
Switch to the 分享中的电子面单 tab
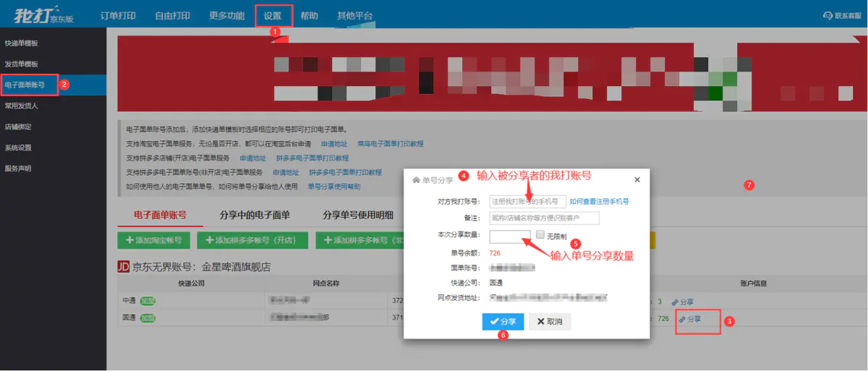coord(255,215)
